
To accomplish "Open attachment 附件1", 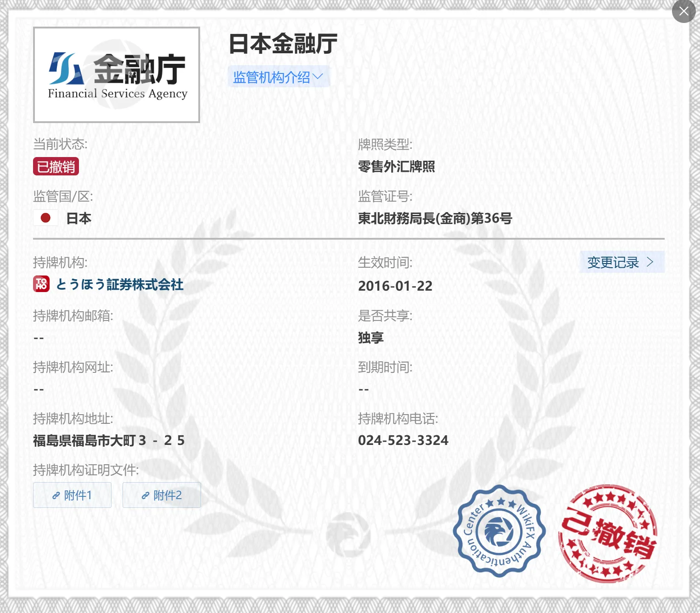I will 72,495.
